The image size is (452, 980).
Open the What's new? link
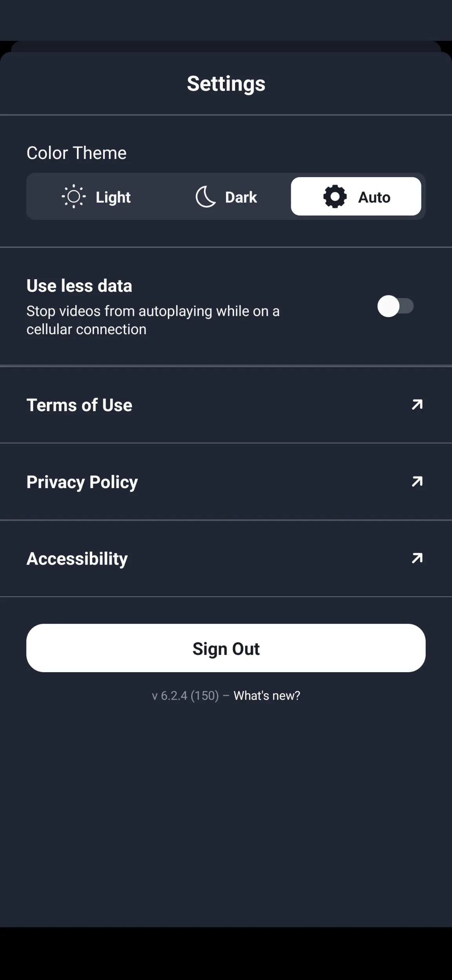coord(267,696)
